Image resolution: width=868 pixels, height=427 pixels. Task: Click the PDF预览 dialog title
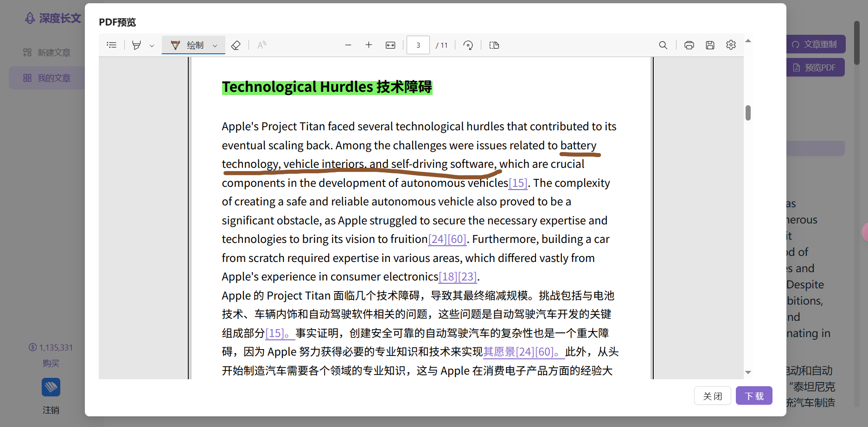pyautogui.click(x=117, y=22)
